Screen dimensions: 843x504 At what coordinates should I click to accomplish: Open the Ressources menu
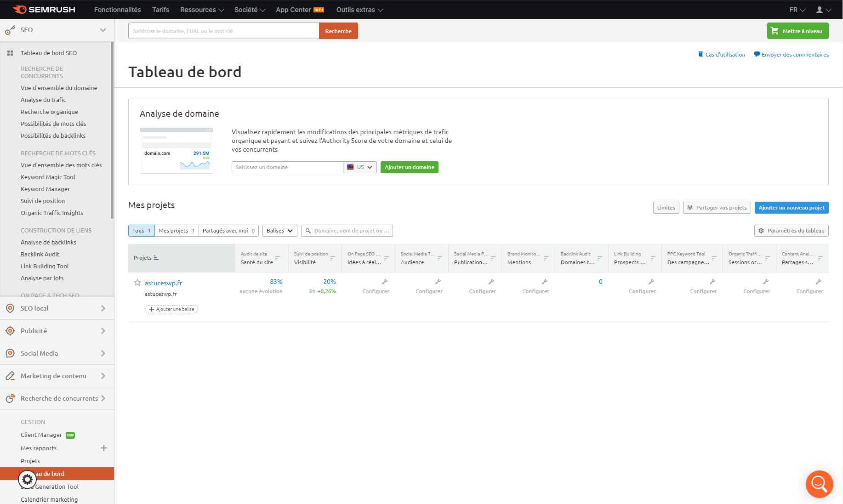click(202, 10)
